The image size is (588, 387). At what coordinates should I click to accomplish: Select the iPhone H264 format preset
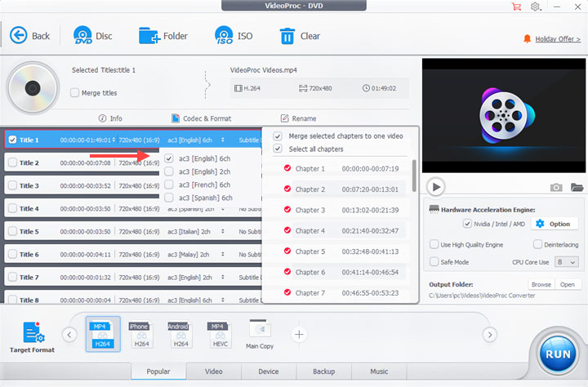pos(139,335)
